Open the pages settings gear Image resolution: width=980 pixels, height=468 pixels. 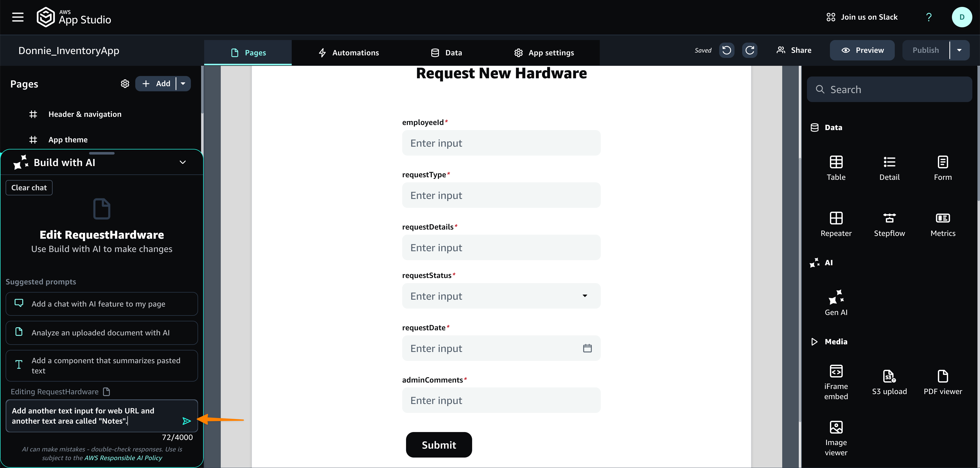125,84
